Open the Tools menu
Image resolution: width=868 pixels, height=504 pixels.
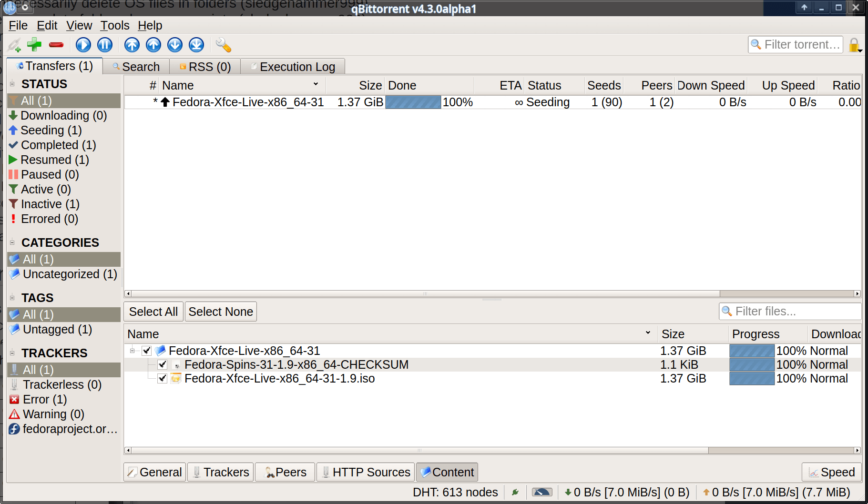tap(115, 25)
